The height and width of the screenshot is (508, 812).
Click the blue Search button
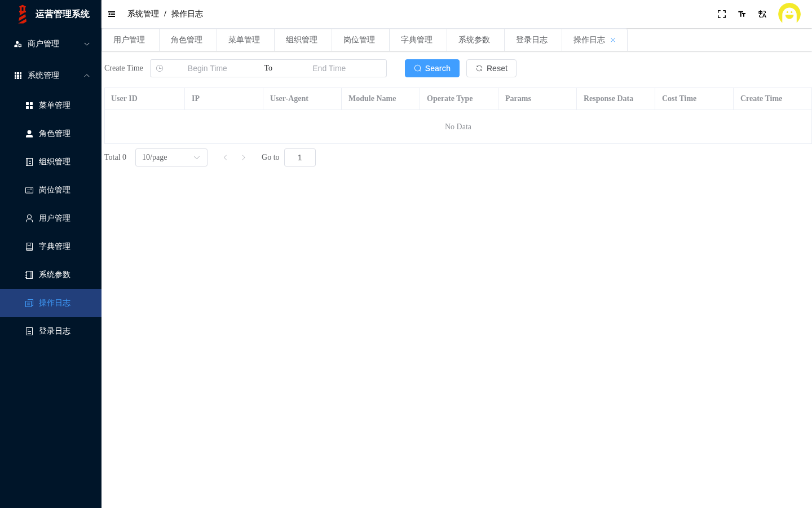(x=432, y=68)
